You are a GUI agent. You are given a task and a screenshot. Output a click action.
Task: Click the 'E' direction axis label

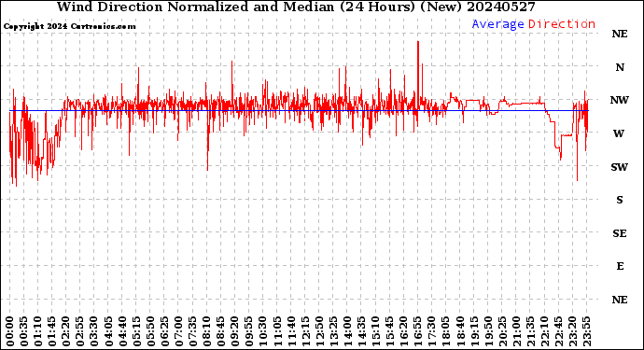tap(620, 266)
